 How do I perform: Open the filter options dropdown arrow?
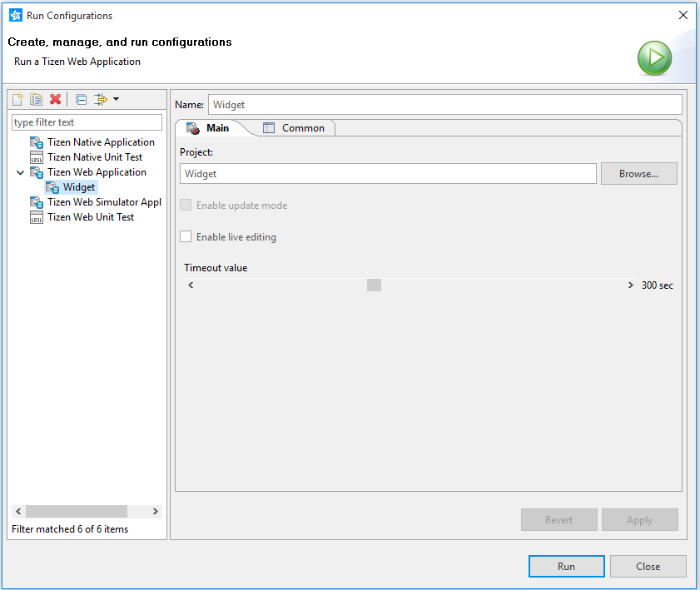pyautogui.click(x=116, y=100)
